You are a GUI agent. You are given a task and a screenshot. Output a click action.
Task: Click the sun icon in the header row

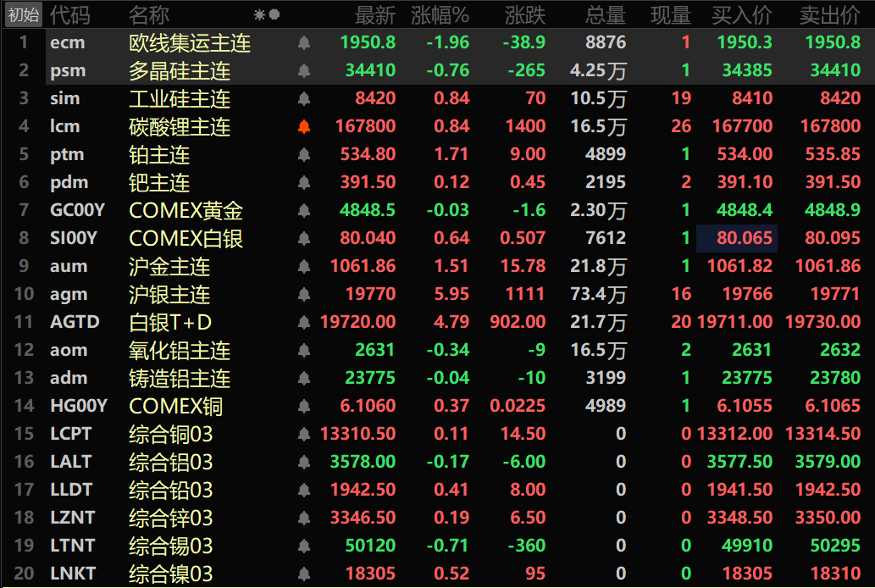pyautogui.click(x=259, y=15)
